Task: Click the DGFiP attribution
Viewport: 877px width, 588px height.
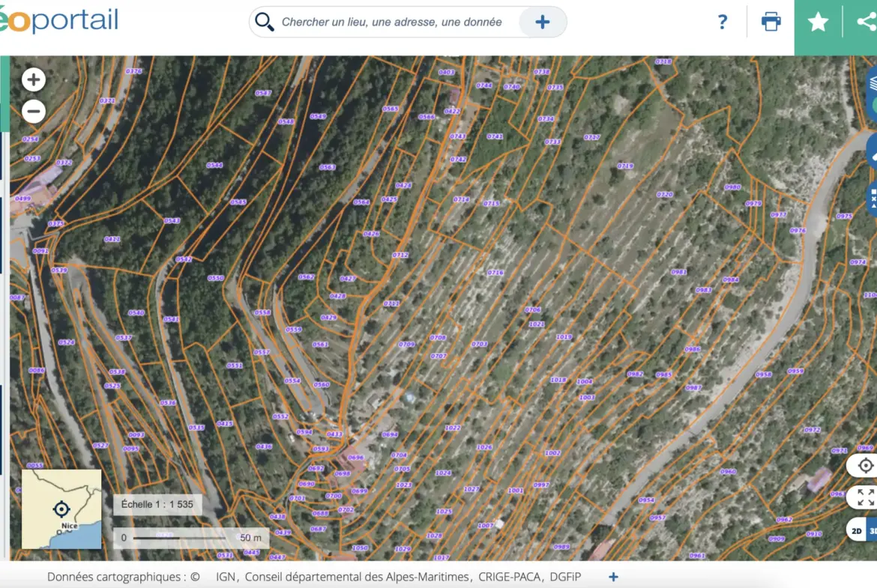Action: 565,577
